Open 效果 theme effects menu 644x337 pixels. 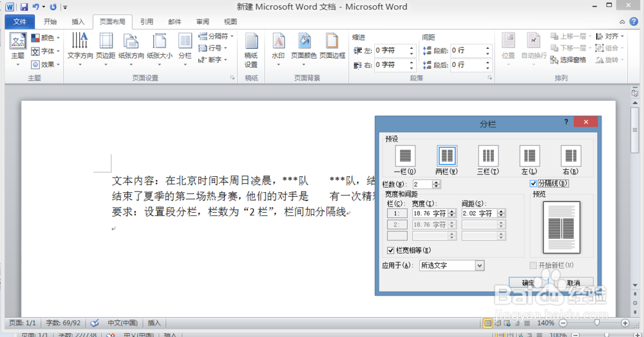coord(46,64)
